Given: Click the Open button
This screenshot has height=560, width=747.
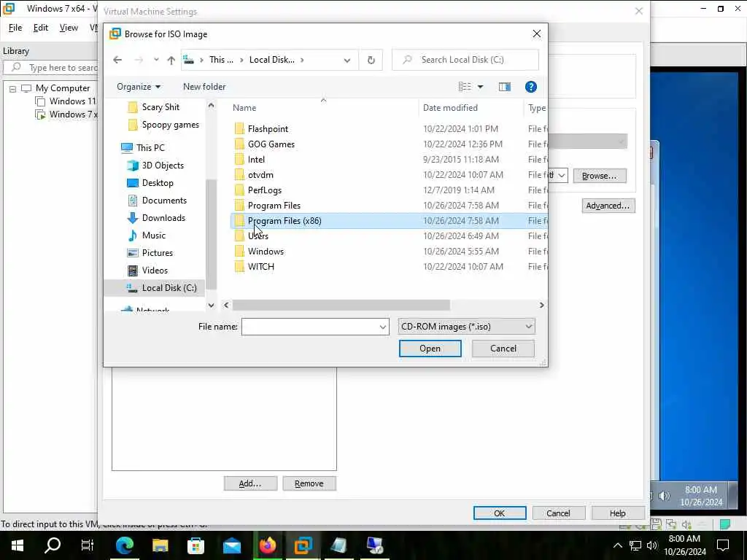Looking at the screenshot, I should pos(430,349).
